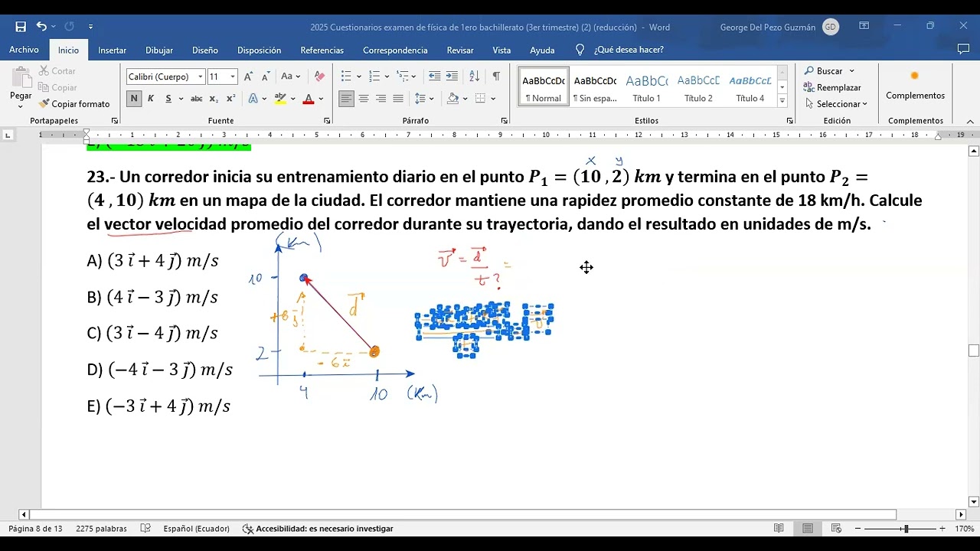Click the Reemplazar button
Image resolution: width=980 pixels, height=551 pixels.
coord(833,88)
